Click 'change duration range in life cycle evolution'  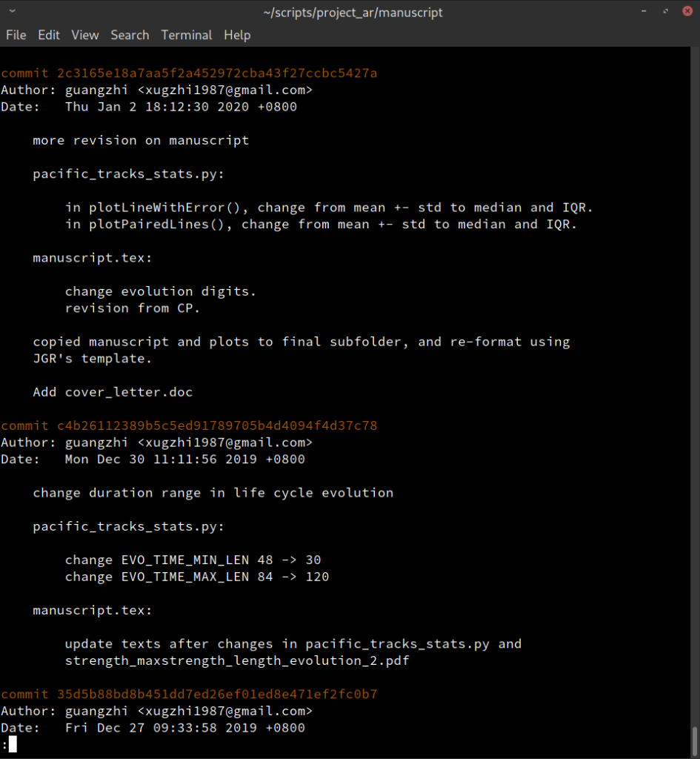(213, 493)
